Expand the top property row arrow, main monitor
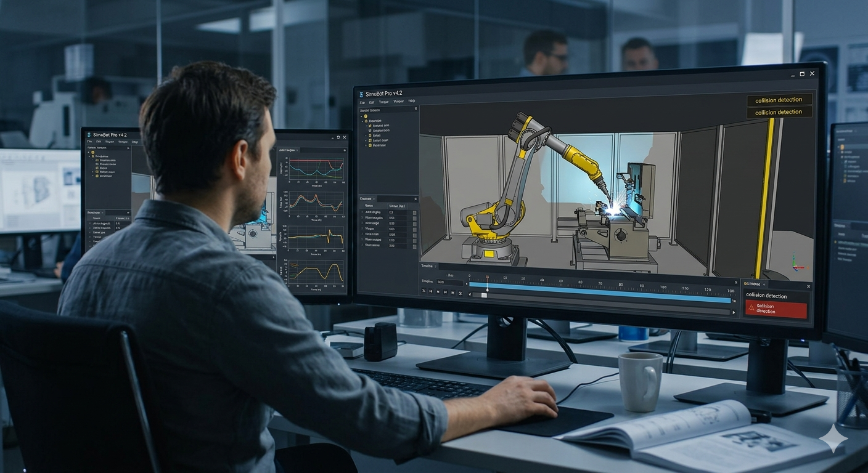Screen dimensions: 868x473 coord(362,212)
